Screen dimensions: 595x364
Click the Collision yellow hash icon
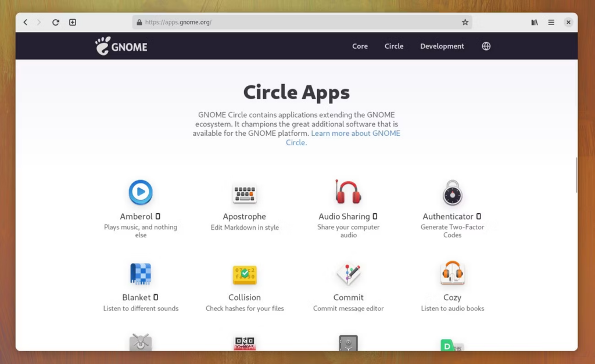(x=245, y=275)
